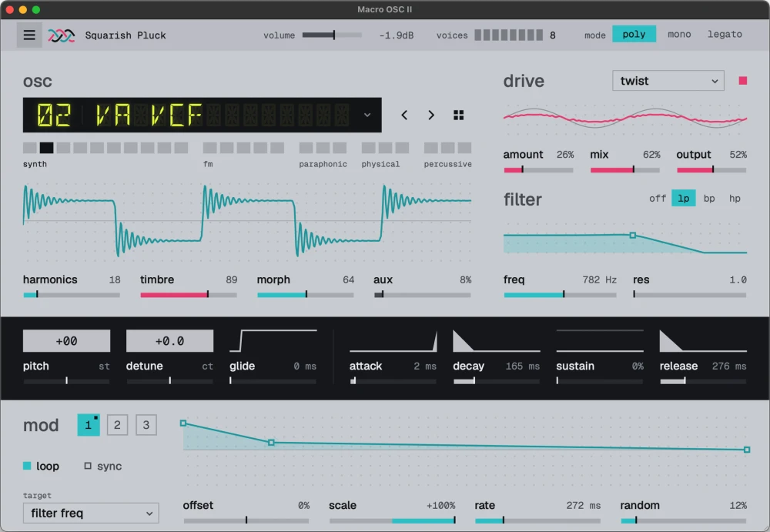Enable poly voice mode
770x532 pixels.
pyautogui.click(x=634, y=35)
